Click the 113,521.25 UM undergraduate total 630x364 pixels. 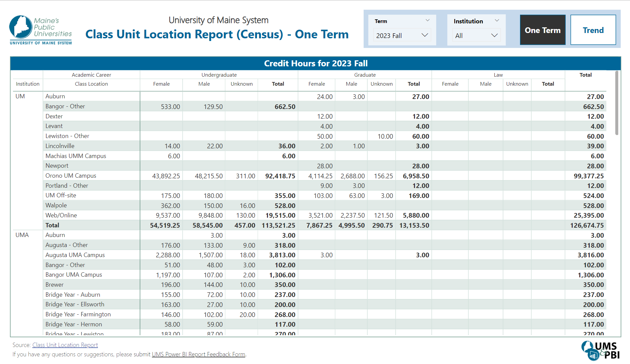pyautogui.click(x=278, y=225)
